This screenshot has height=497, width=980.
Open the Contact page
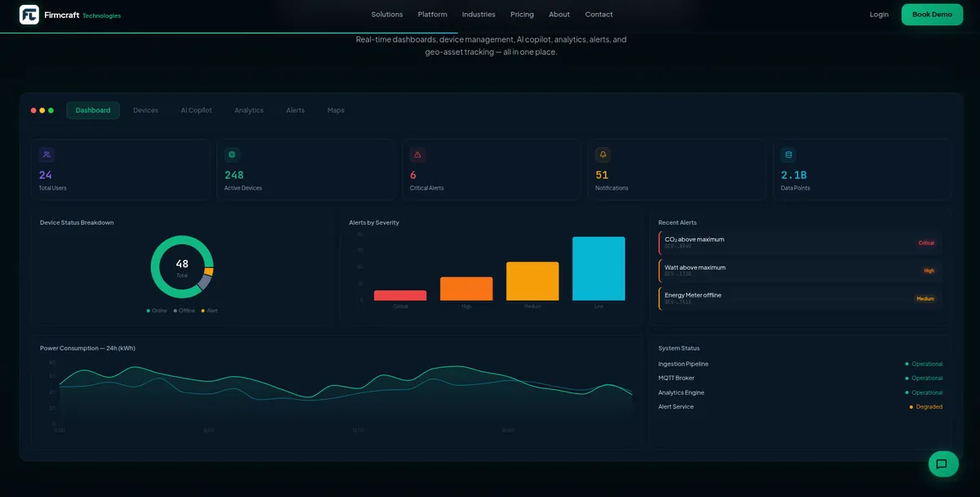pos(599,15)
